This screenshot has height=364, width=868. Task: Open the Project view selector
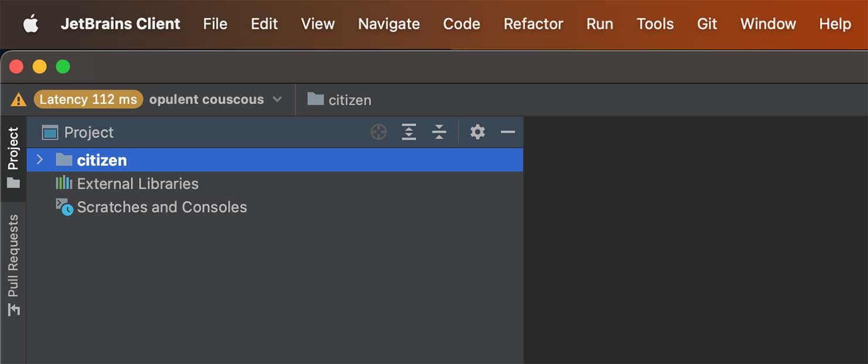[x=78, y=133]
